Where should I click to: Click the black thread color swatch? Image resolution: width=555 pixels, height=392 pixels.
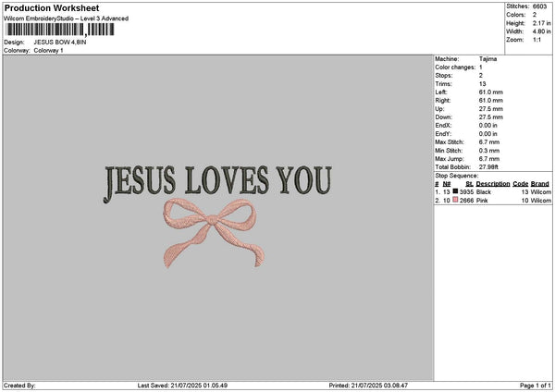(x=456, y=191)
